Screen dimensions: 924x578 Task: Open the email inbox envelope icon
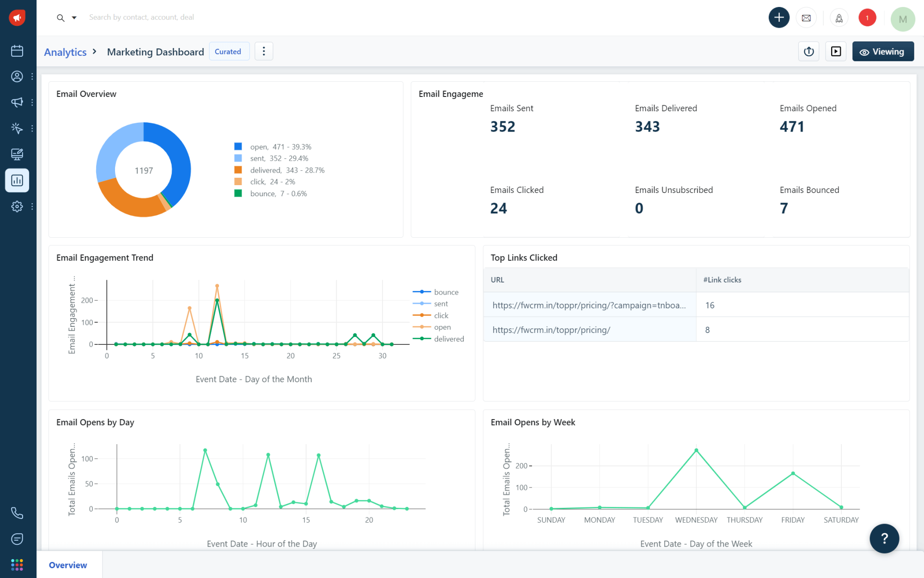click(806, 18)
